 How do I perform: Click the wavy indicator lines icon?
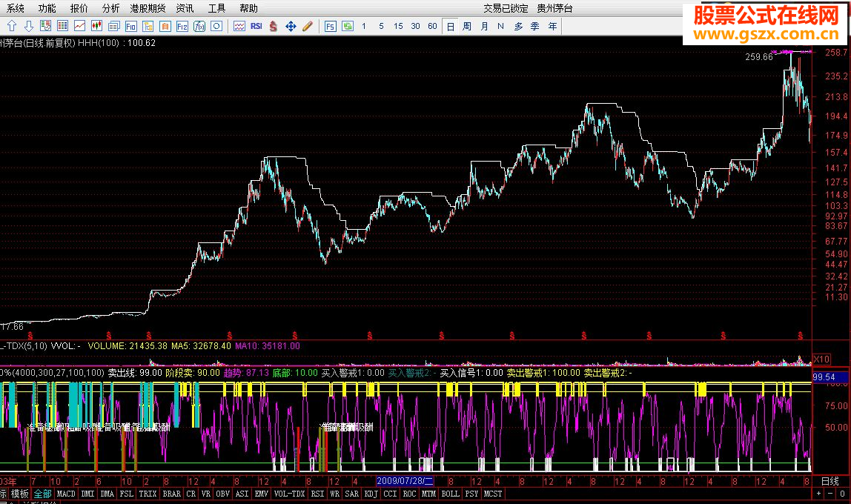tap(239, 26)
